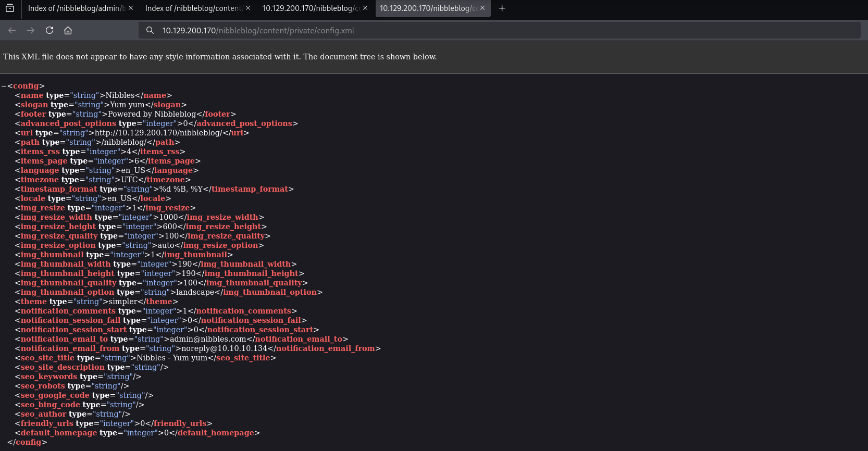Click the admin@nibbles.com email value

[x=208, y=339]
